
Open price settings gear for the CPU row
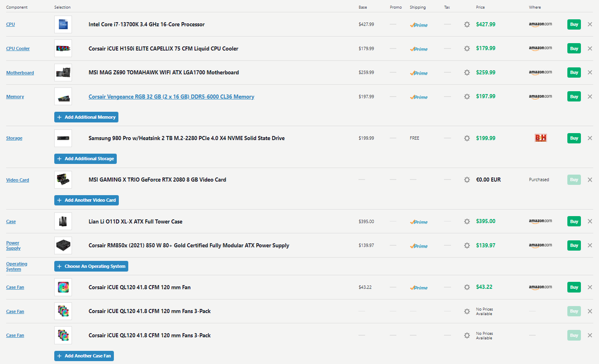(x=467, y=24)
